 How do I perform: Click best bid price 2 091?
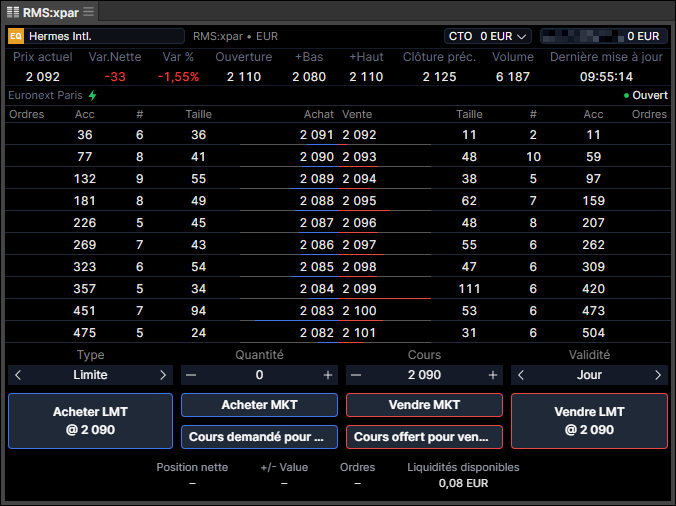click(316, 135)
